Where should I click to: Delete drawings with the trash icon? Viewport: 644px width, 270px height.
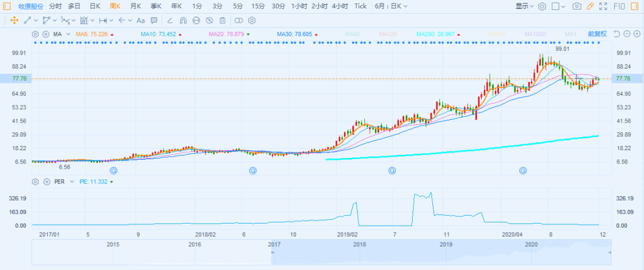click(222, 20)
